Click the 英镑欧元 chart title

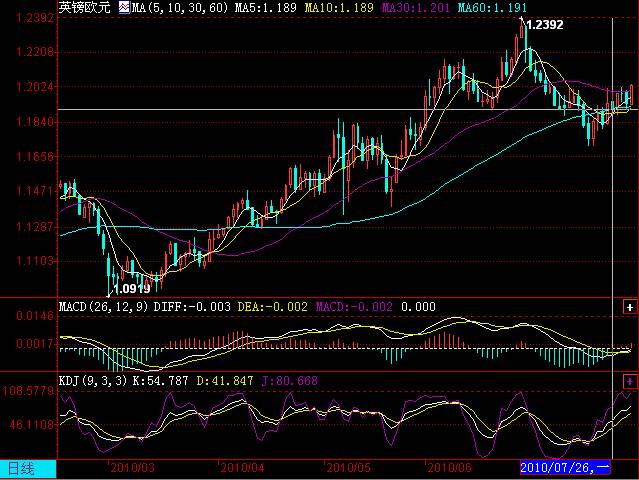point(84,7)
